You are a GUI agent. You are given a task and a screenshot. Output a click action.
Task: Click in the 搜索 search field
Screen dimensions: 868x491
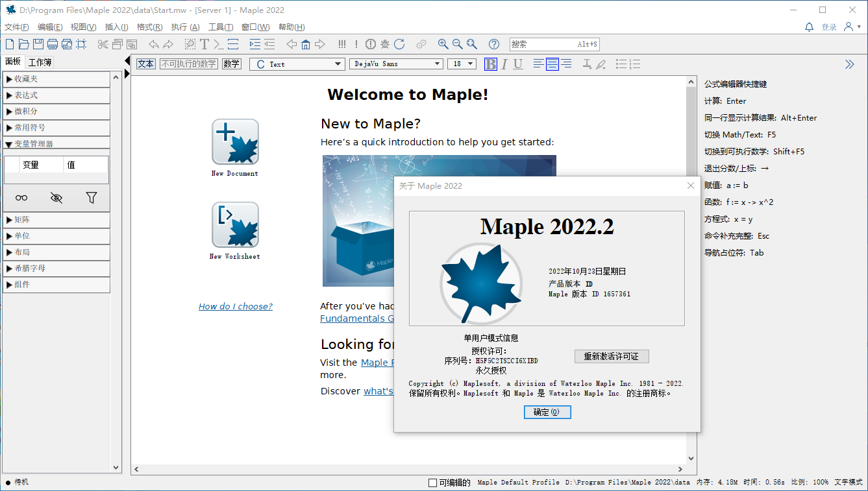pos(542,44)
